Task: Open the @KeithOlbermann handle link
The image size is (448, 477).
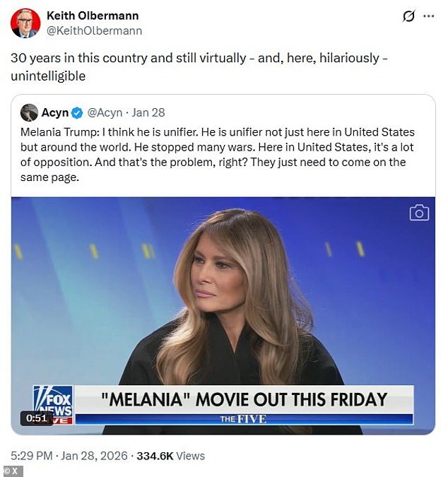Action: coord(94,30)
